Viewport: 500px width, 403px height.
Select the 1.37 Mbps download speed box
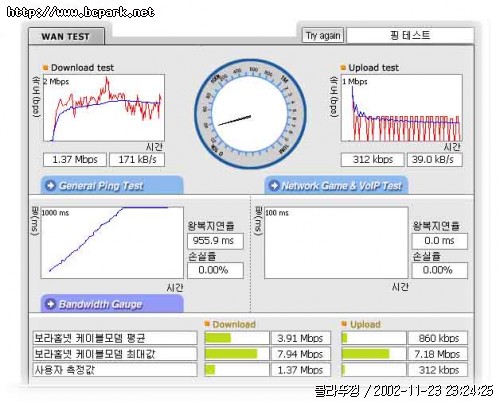coord(75,160)
